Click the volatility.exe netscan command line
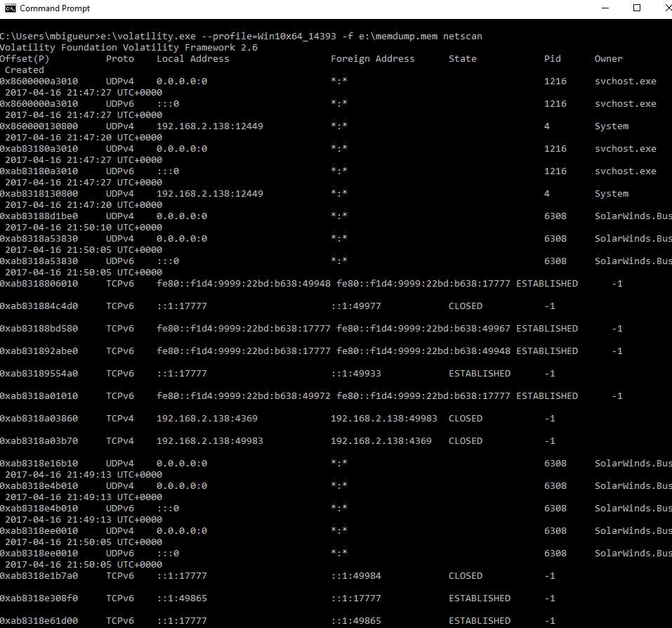672x628 pixels. (x=241, y=37)
